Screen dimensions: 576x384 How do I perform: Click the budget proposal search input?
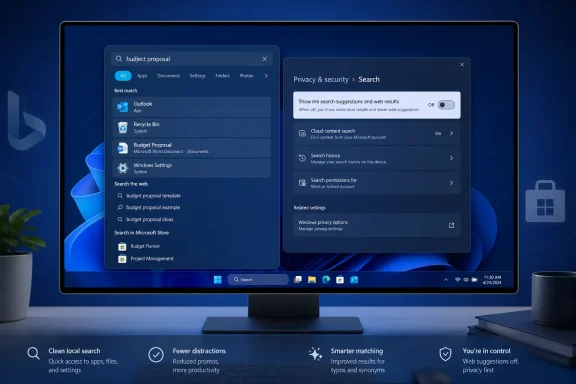192,59
